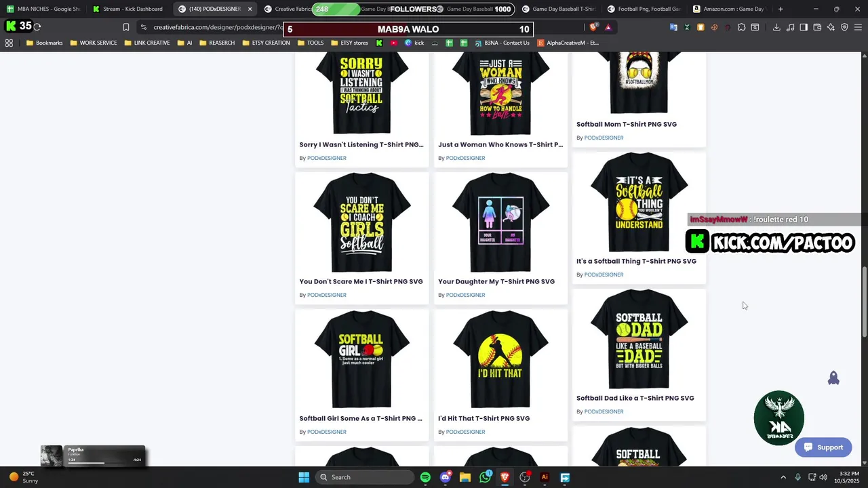Open WhatsApp from the taskbar
Screen dimensions: 868x488
tap(485, 477)
